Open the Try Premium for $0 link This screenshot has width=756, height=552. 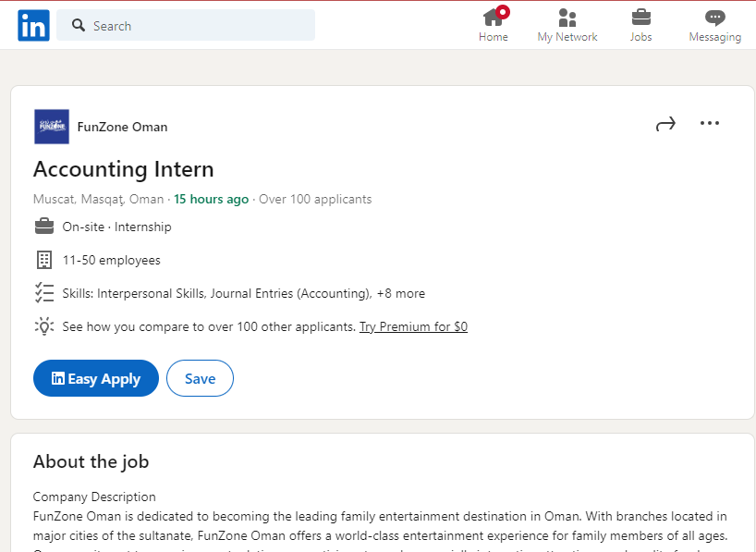(413, 326)
